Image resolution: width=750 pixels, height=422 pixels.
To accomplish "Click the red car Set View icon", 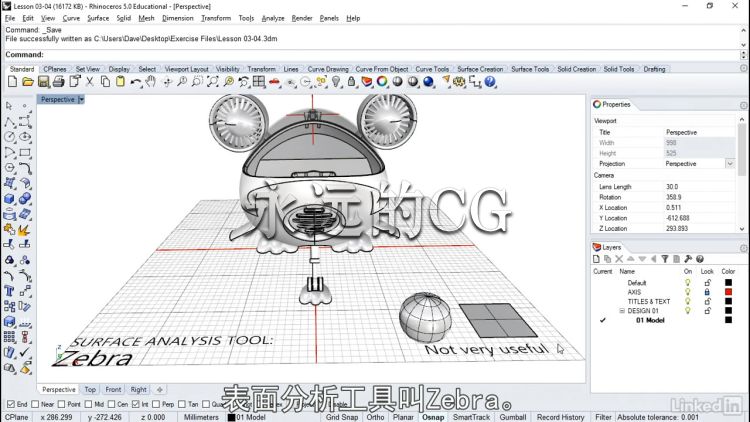I will [x=274, y=82].
